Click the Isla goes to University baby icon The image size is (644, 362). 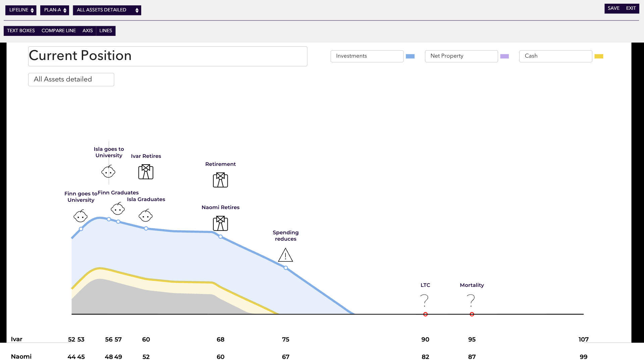[x=108, y=172]
